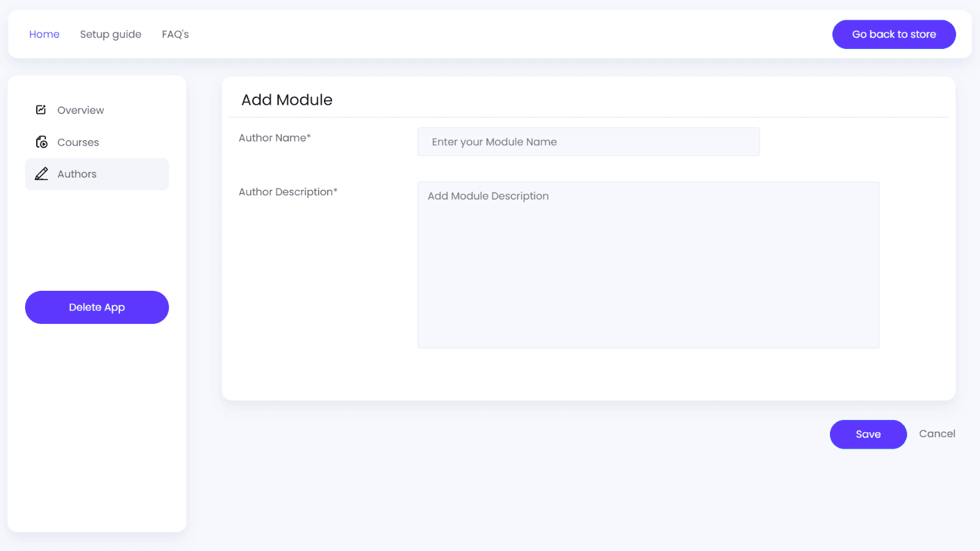This screenshot has width=980, height=551.
Task: Click the asterisk after Author Description
Action: [x=336, y=190]
